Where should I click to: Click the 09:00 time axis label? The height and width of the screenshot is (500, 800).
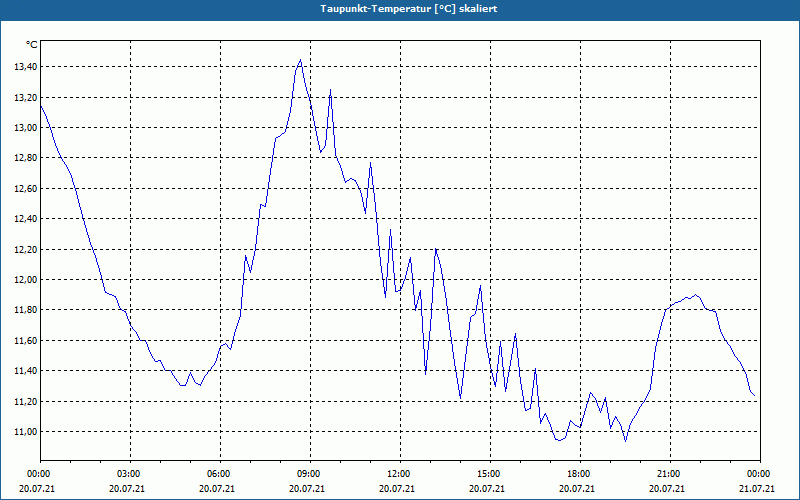tap(310, 474)
